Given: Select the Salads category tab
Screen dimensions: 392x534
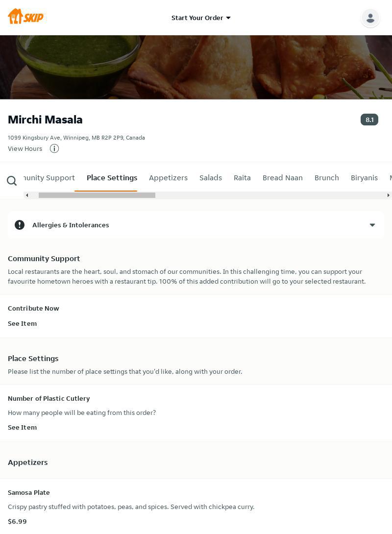Looking at the screenshot, I should pos(211,178).
